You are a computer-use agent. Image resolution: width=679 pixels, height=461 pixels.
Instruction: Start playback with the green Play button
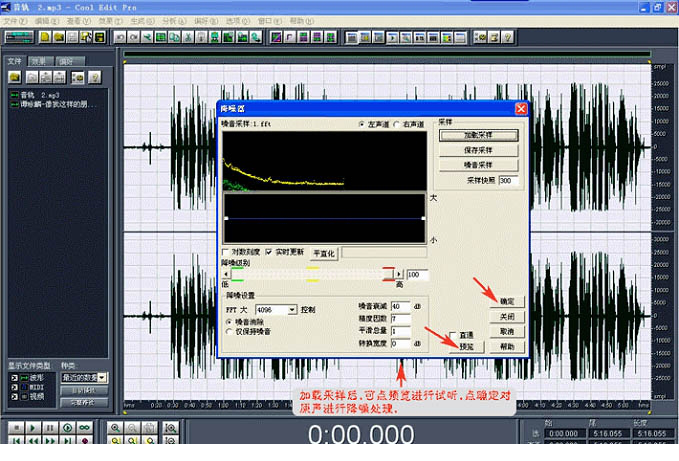pos(33,428)
